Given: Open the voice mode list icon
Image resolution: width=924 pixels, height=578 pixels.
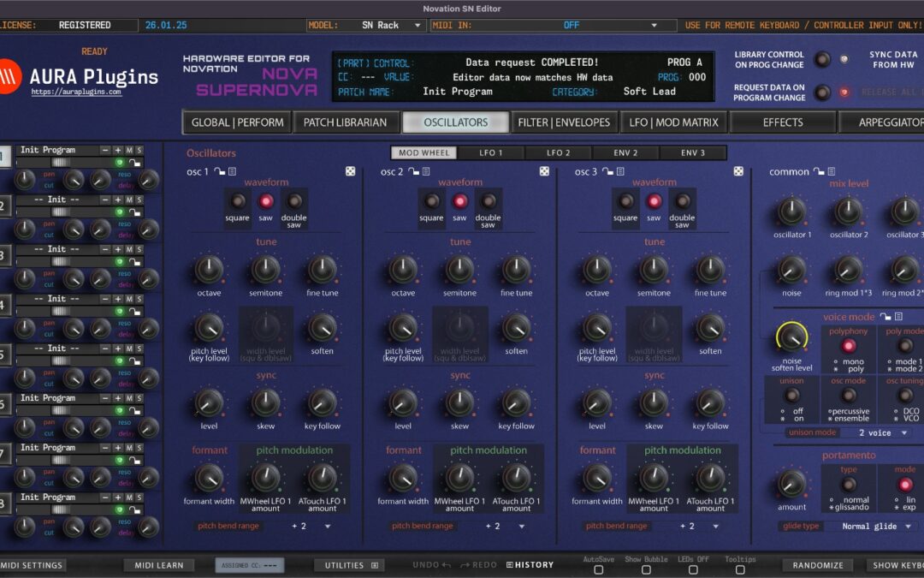Looking at the screenshot, I should [898, 316].
